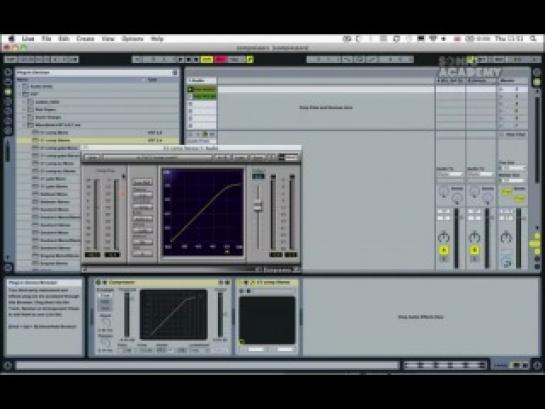545x409 pixels.
Task: Open File Browser 1 in the sidebar
Action: (x=8, y=101)
